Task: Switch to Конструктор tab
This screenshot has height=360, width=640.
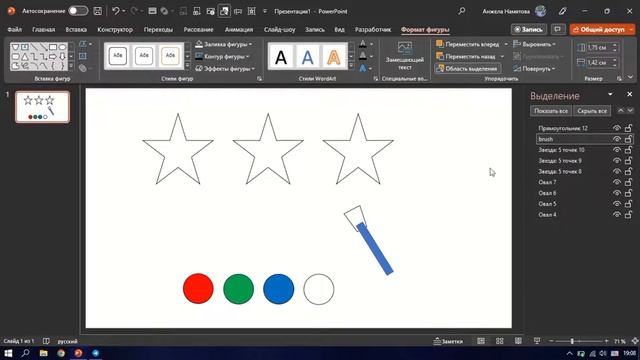Action: click(115, 29)
